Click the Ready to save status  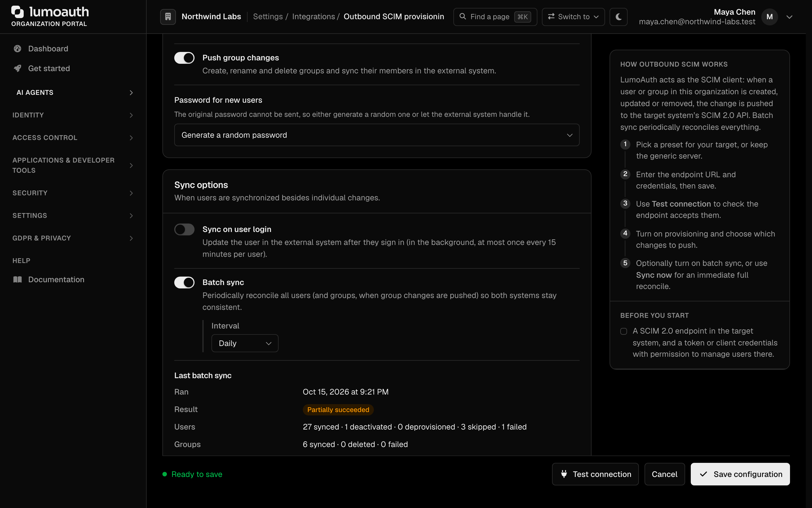point(192,474)
